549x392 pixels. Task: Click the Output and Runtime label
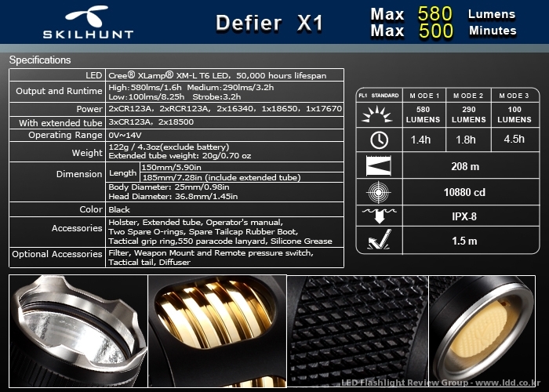pos(59,91)
